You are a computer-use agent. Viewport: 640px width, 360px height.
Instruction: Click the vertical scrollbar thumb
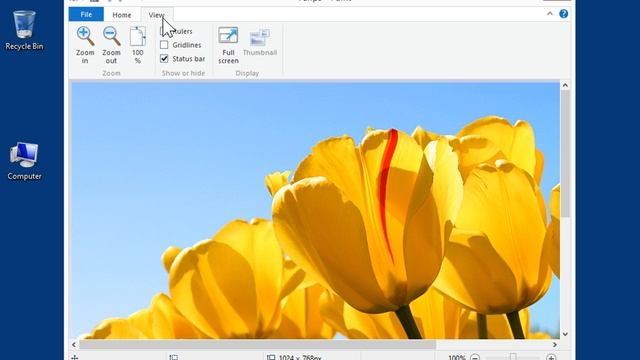565,153
